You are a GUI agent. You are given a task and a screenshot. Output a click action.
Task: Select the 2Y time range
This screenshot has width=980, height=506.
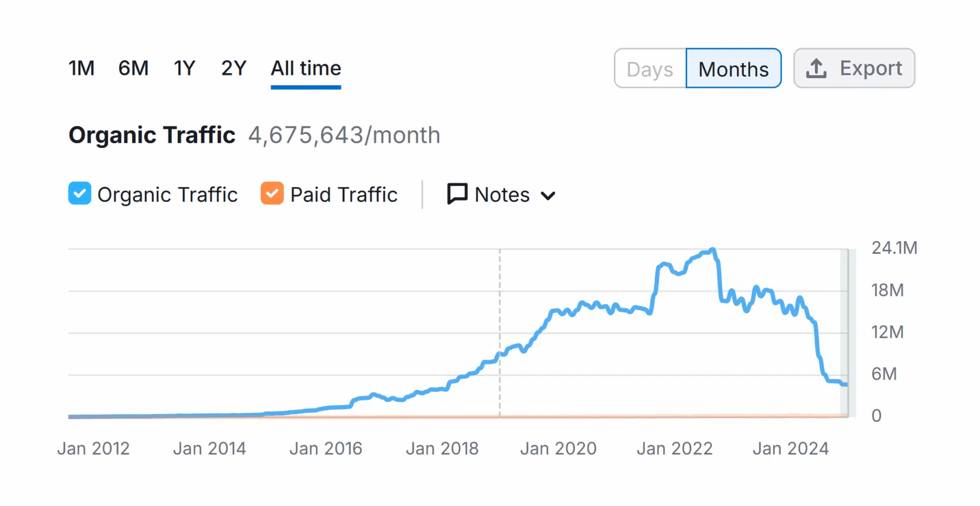click(x=234, y=68)
